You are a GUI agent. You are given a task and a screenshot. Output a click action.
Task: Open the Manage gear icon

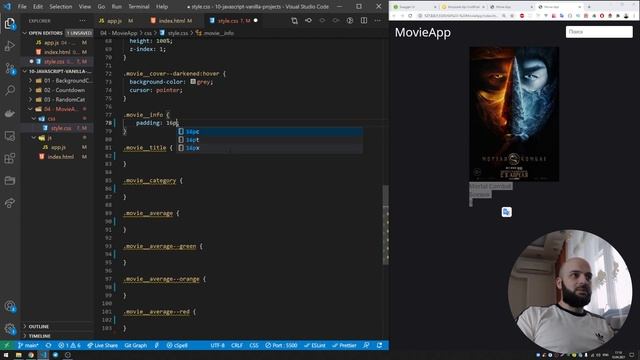(10, 329)
